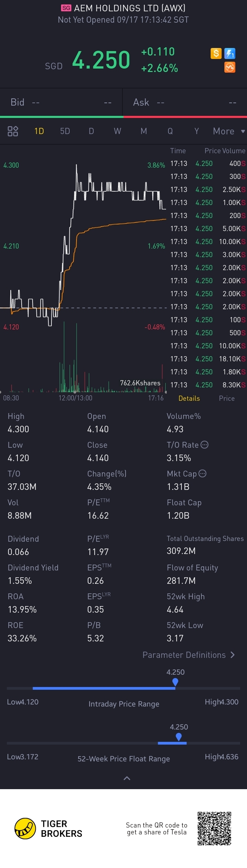Screen dimensions: 247x868
Task: Open the More timeframes dropdown
Action: click(229, 131)
